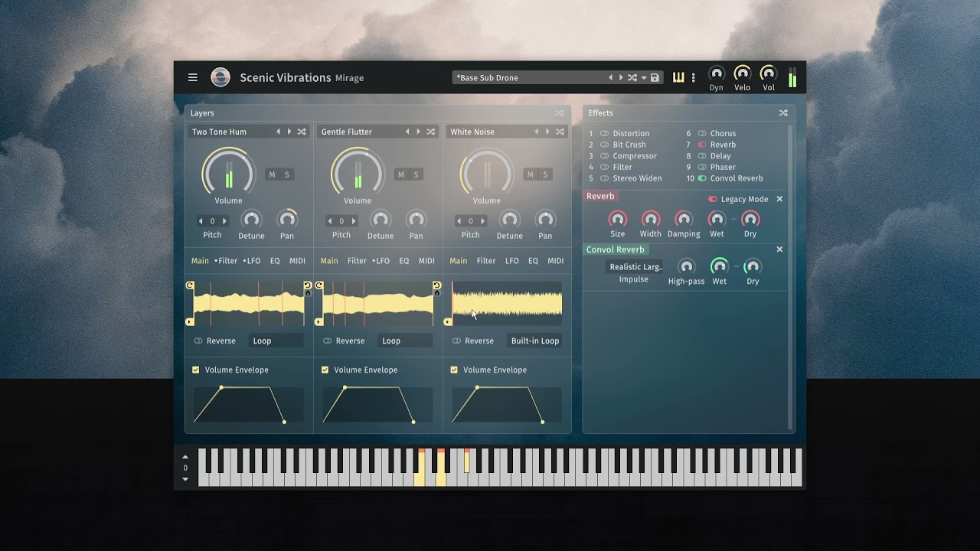Click the Gentle Flutter waveform display
Image resolution: width=980 pixels, height=551 pixels.
(x=378, y=304)
